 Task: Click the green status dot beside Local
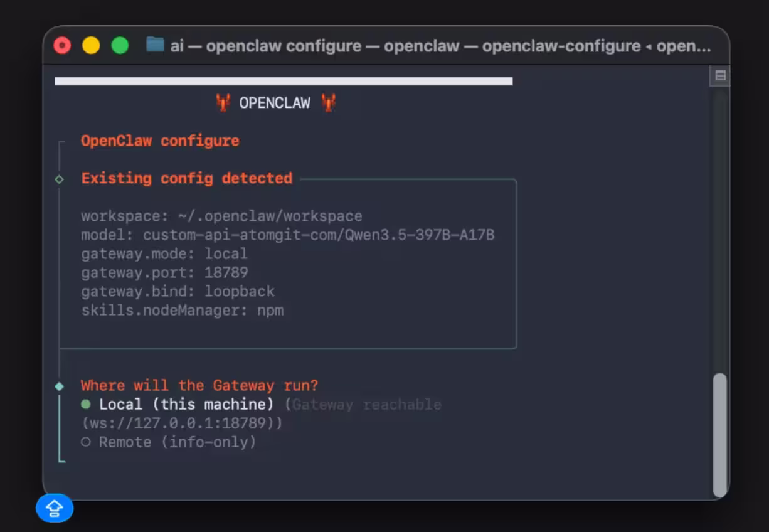[x=87, y=404]
